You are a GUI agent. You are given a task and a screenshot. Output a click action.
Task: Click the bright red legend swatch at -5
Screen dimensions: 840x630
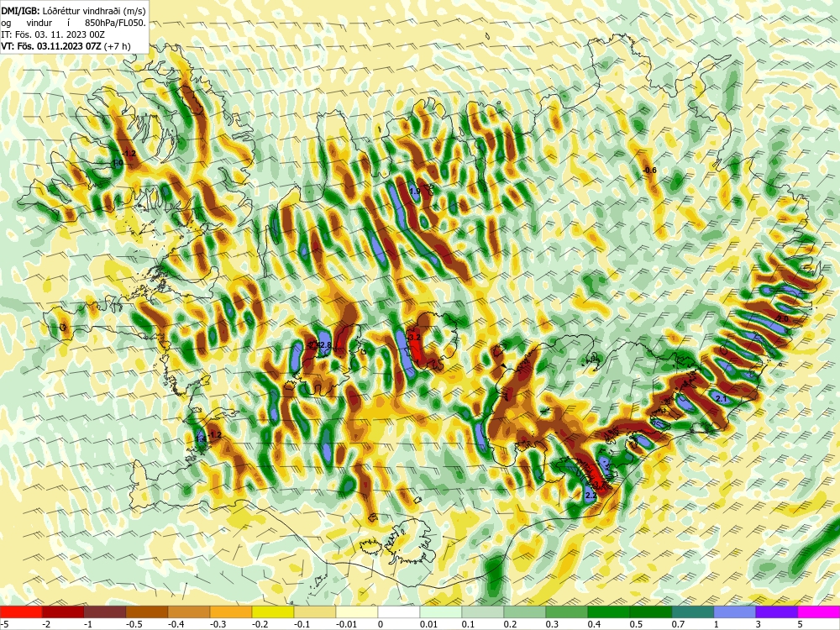coord(21,612)
